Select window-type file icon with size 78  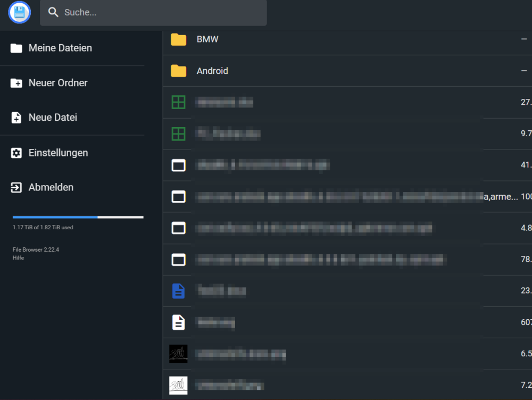click(x=178, y=260)
